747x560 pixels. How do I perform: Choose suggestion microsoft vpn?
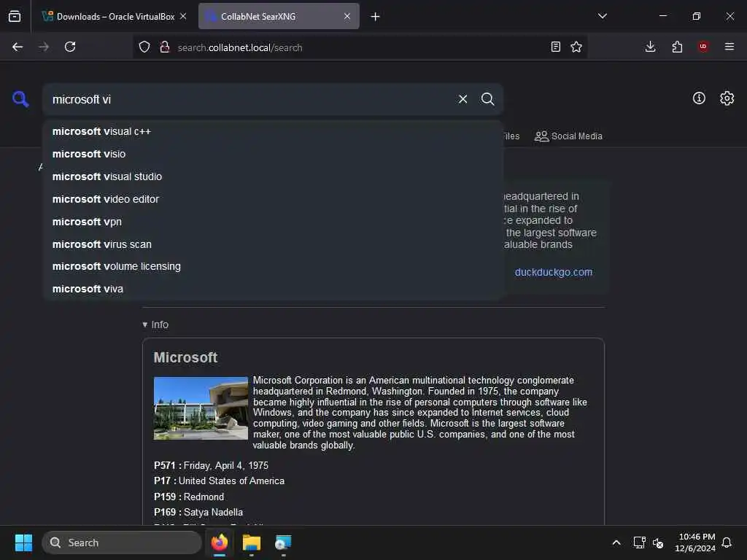click(273, 222)
